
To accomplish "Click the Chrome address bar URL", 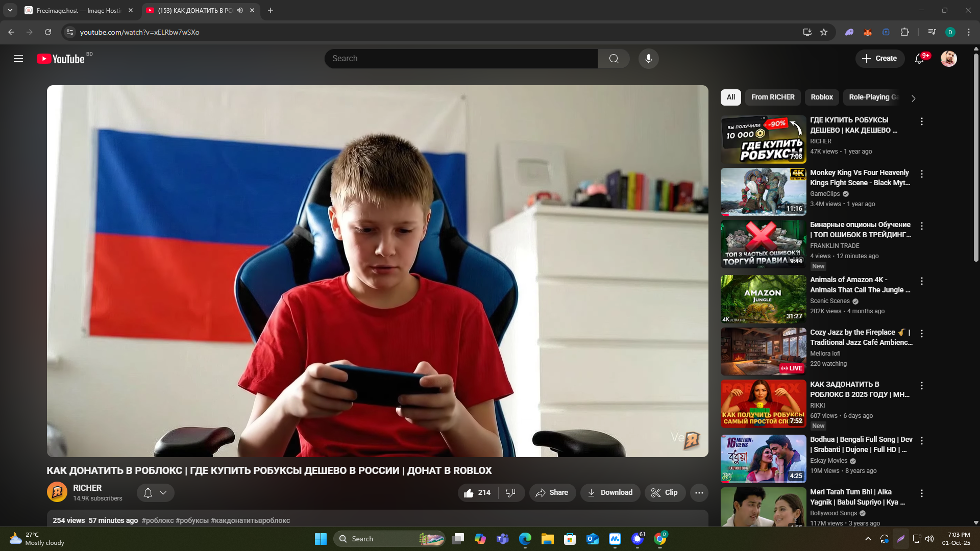I will [139, 32].
